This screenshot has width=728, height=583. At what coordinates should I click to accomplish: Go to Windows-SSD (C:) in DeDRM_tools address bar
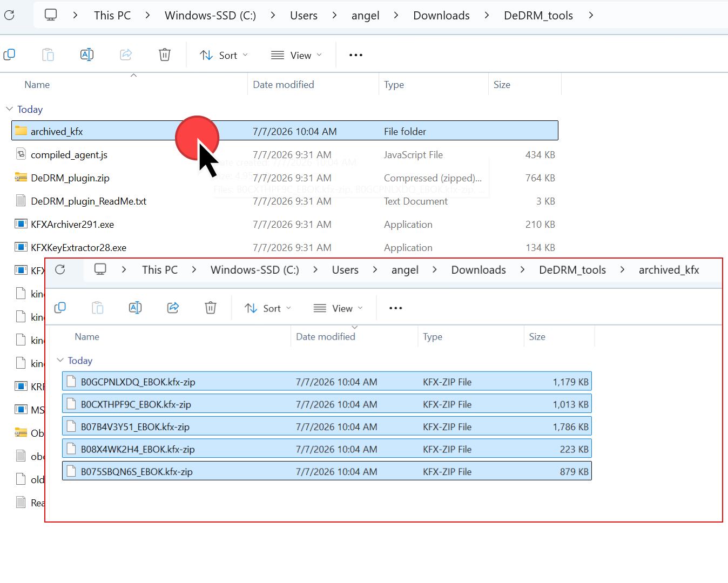click(210, 15)
